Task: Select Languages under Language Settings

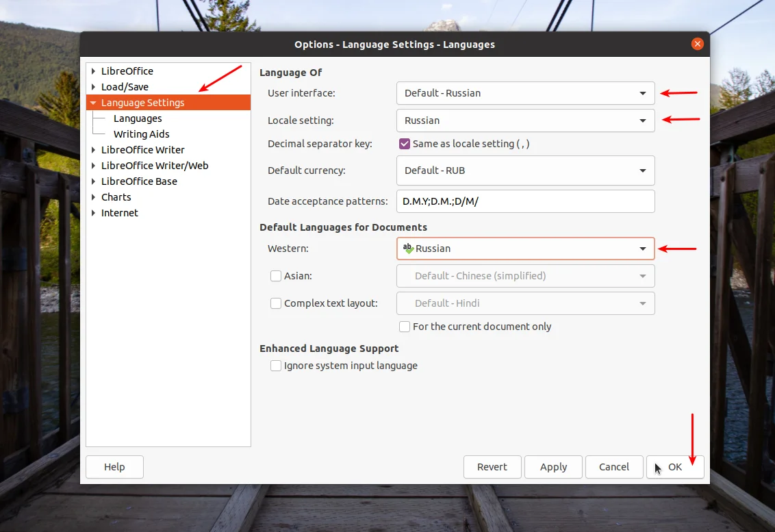Action: [x=137, y=118]
